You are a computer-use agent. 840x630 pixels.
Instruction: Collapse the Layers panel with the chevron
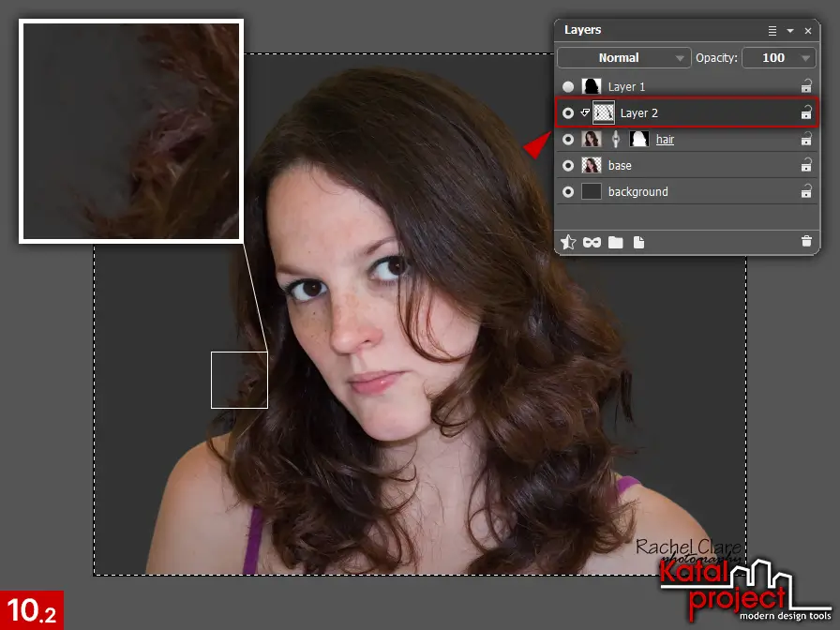pos(790,30)
